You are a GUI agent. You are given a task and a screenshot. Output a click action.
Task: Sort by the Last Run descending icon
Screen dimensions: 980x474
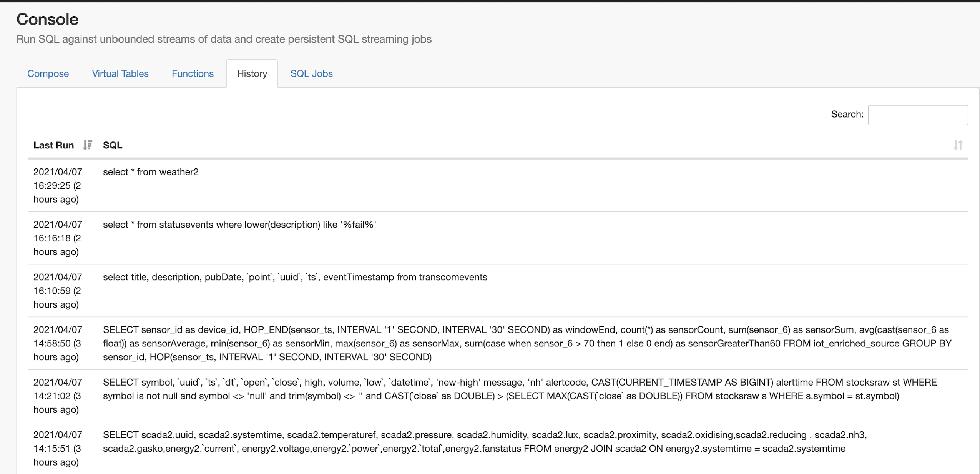pyautogui.click(x=88, y=145)
